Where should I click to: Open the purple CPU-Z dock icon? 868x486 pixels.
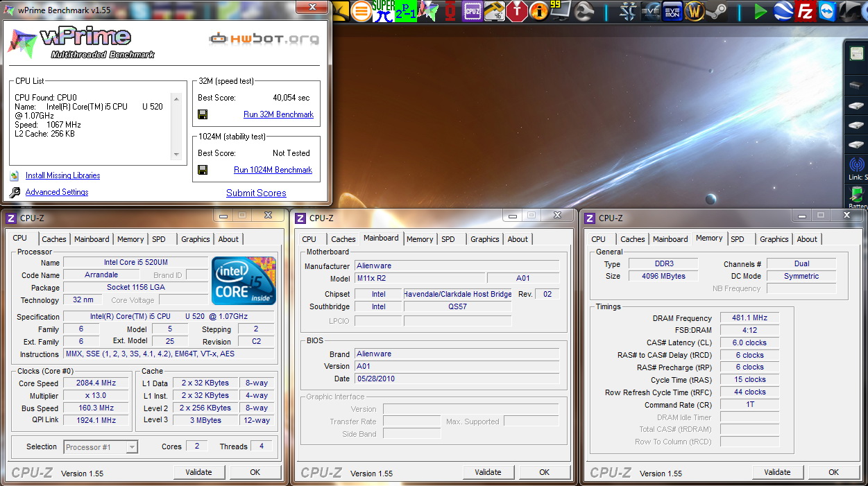(473, 11)
